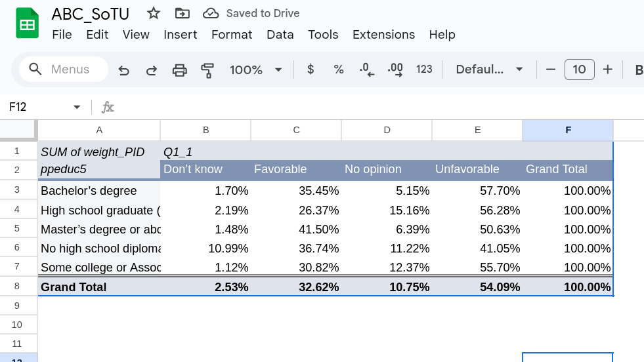Click the Google Sheets home icon

click(x=28, y=24)
